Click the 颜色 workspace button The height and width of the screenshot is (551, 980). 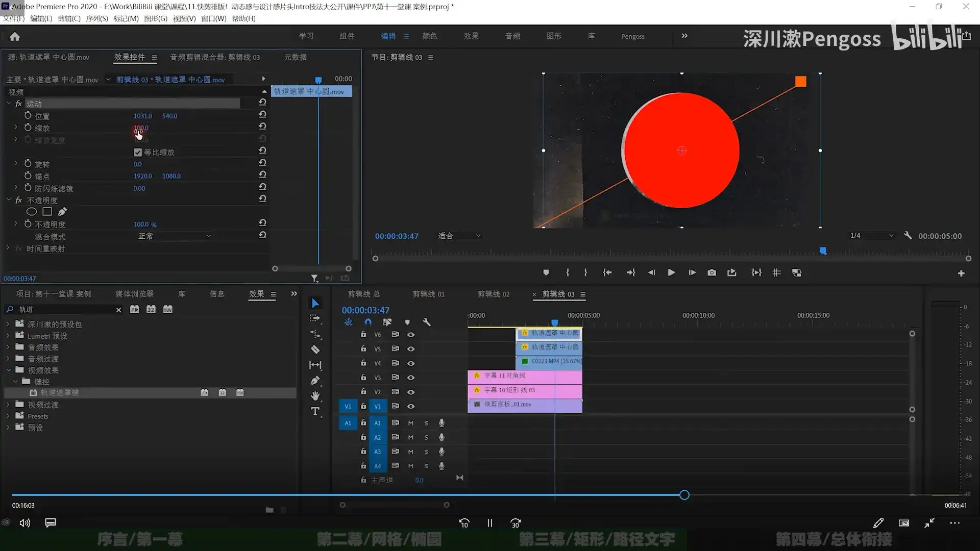coord(429,36)
